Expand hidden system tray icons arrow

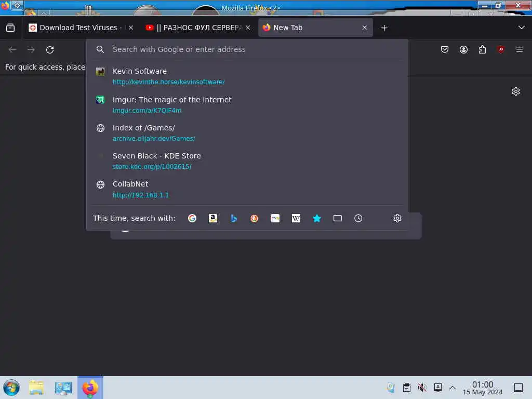[x=453, y=388]
